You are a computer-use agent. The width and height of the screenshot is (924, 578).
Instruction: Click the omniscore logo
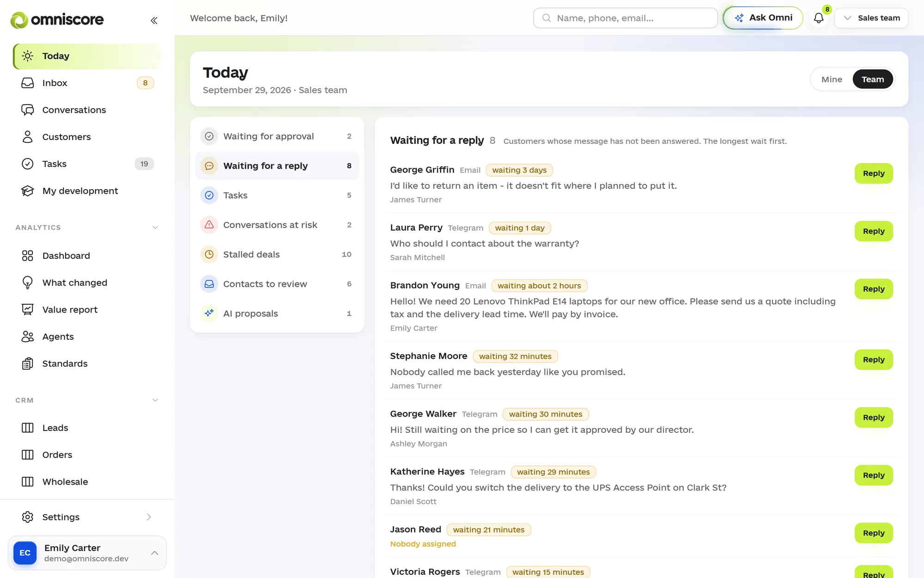pos(57,19)
